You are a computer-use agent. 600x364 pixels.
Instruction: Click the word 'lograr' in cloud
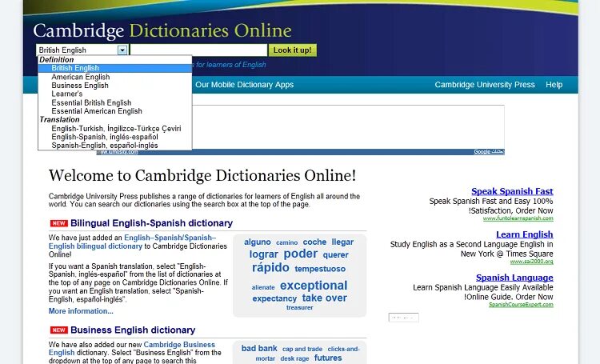click(x=264, y=254)
